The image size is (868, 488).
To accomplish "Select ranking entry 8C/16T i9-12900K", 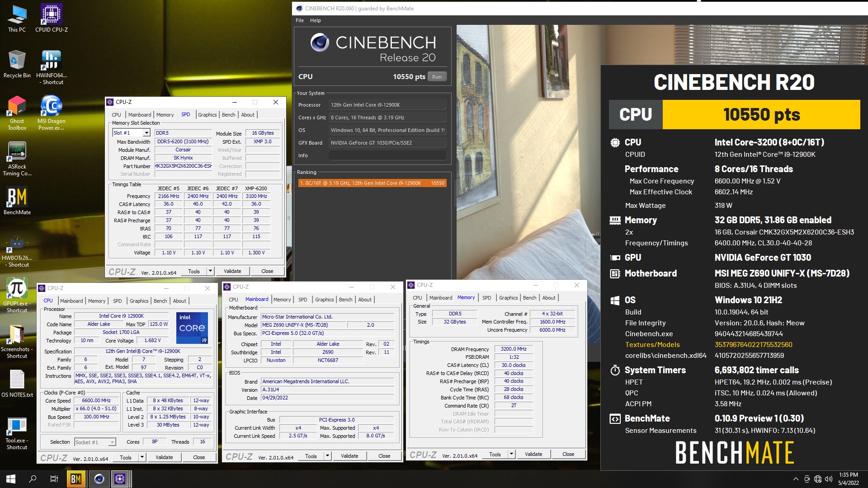I will click(x=373, y=183).
